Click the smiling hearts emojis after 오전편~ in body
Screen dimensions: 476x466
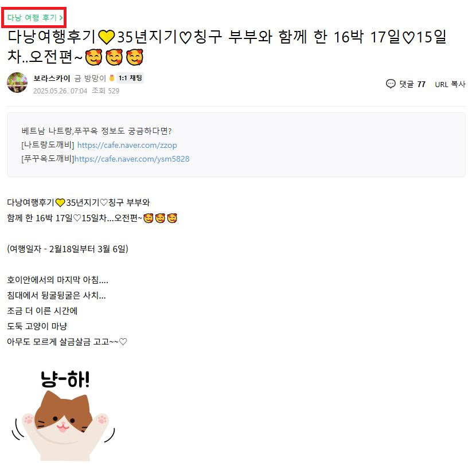(x=160, y=218)
